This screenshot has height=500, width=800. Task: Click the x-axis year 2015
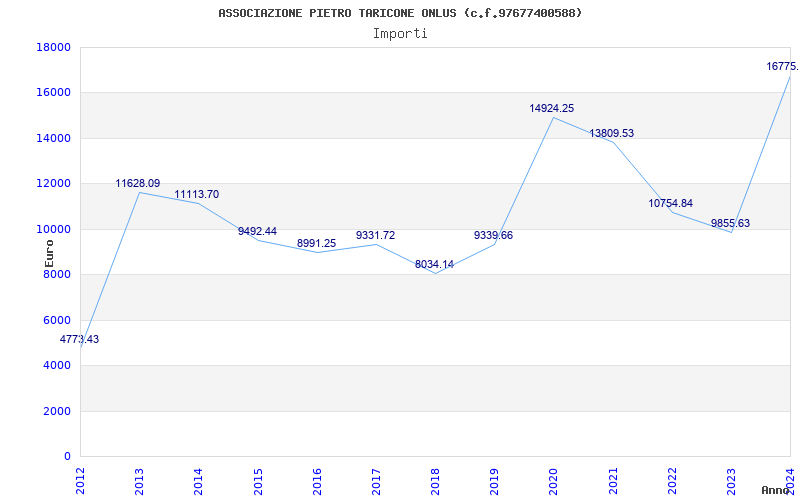click(x=258, y=481)
